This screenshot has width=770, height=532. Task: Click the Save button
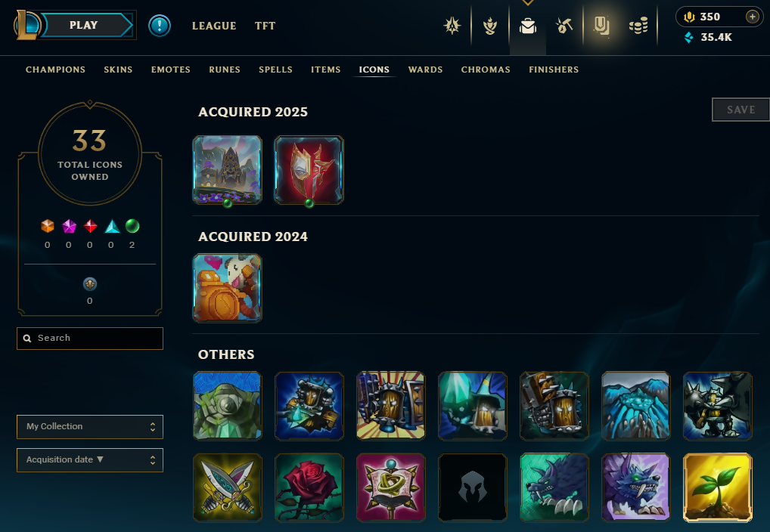coord(741,110)
